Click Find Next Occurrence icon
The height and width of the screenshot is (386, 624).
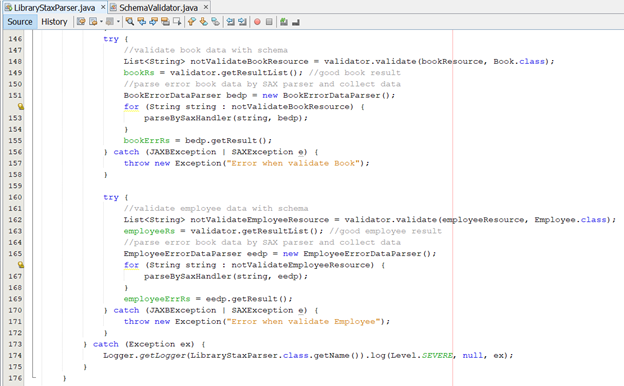tap(153, 22)
